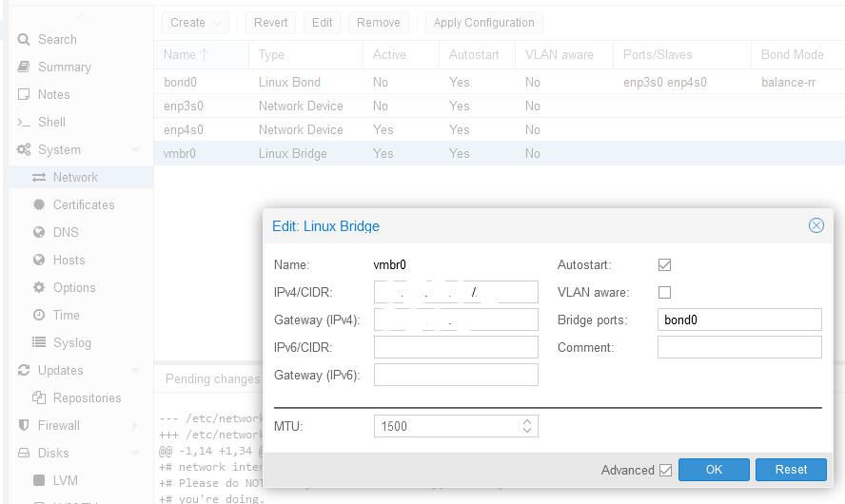The image size is (845, 504).
Task: Collapse the System section arrow
Action: [x=135, y=149]
